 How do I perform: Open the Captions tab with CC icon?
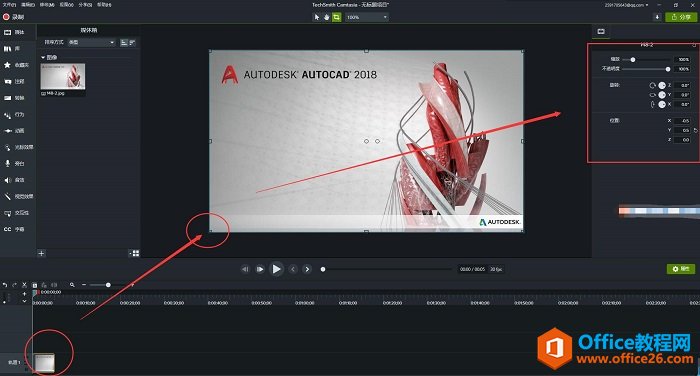(x=14, y=229)
